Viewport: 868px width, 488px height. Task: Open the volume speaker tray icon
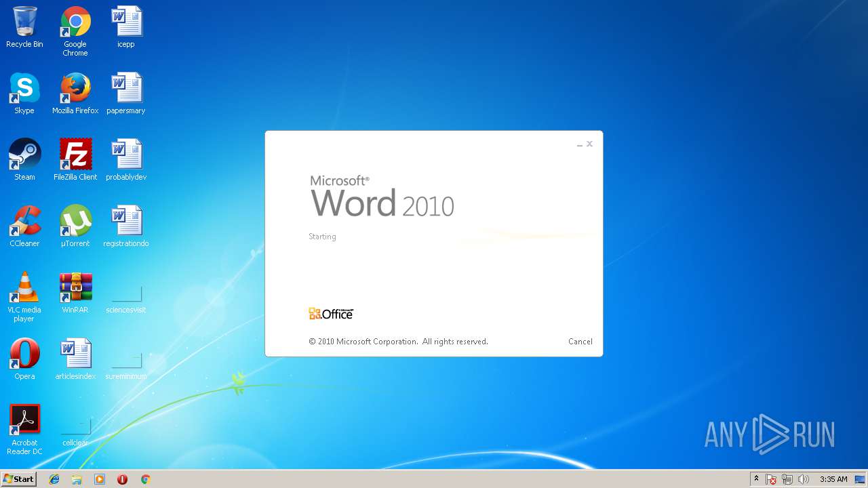pos(804,479)
